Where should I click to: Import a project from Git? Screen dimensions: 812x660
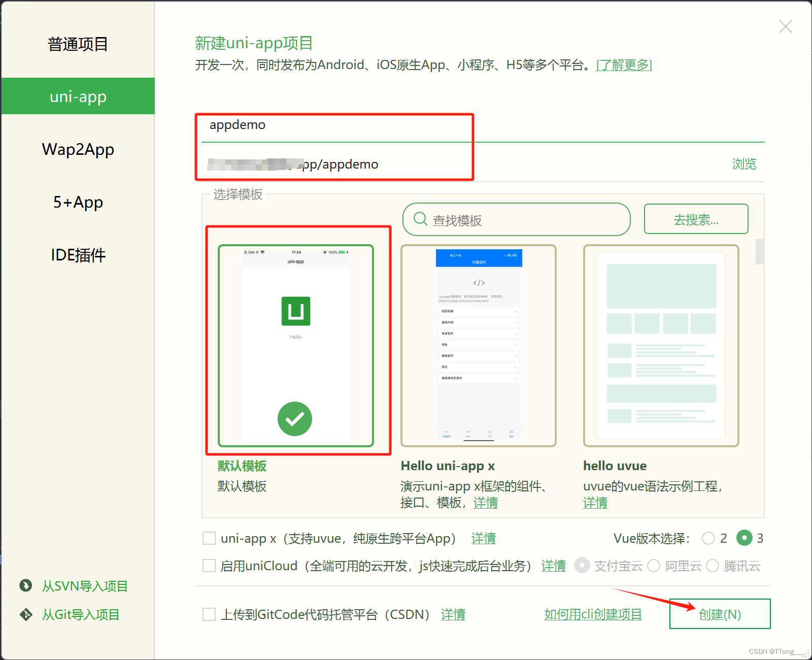click(x=81, y=614)
